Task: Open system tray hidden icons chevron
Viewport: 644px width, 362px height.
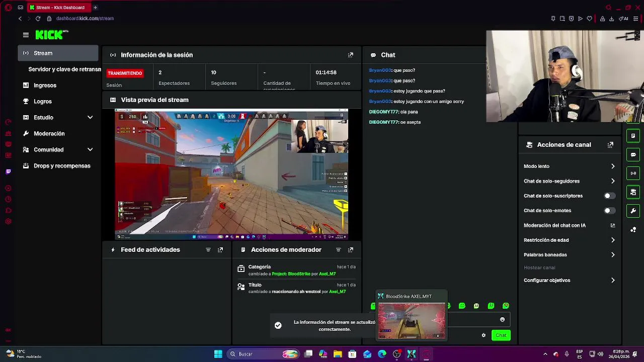Action: click(545, 354)
